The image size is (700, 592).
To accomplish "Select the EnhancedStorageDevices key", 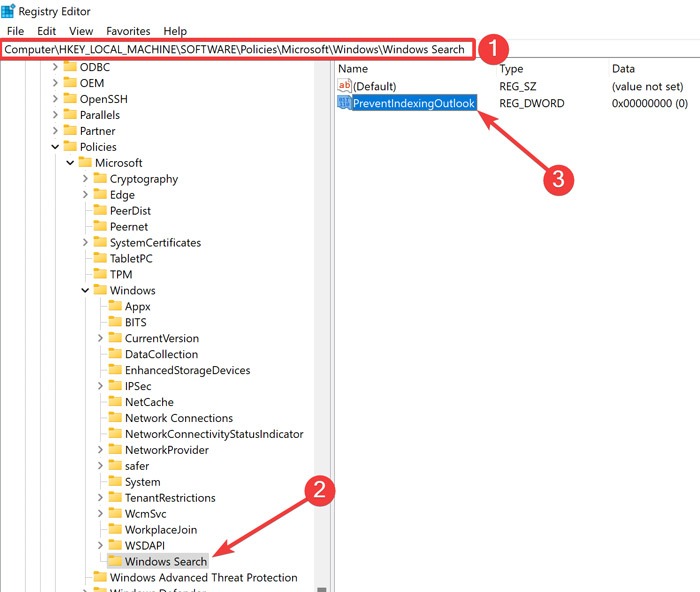I will 188,370.
